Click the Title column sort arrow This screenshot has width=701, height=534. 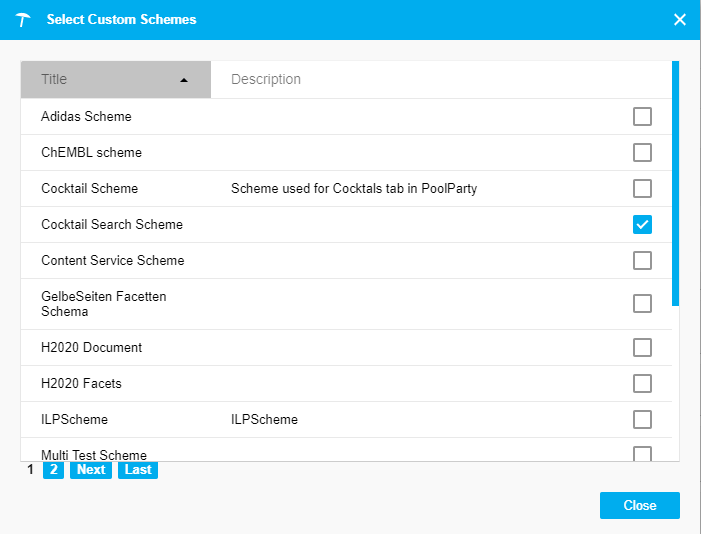(184, 80)
